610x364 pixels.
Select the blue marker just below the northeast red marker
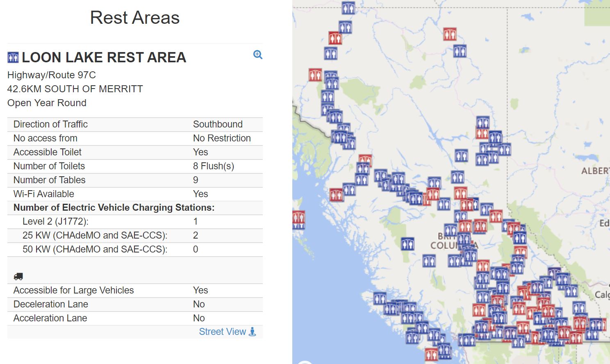coord(460,51)
